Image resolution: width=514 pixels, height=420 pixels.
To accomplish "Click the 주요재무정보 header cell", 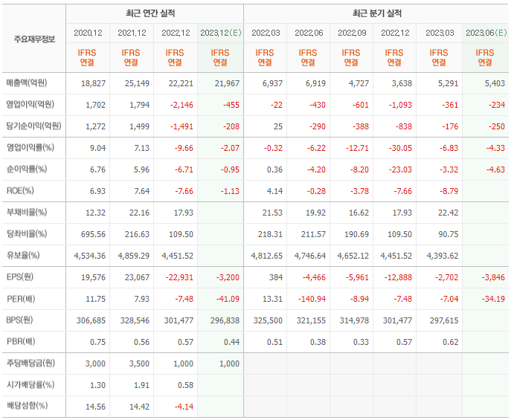I will coord(34,39).
